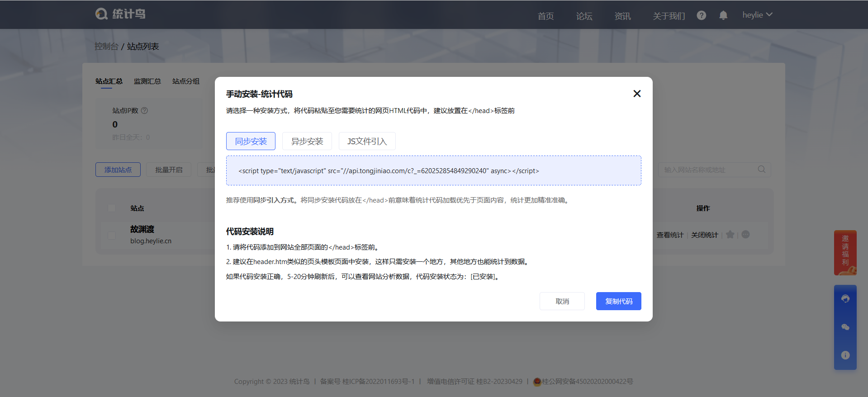
Task: Select the 同步安装 tab
Action: (x=251, y=141)
